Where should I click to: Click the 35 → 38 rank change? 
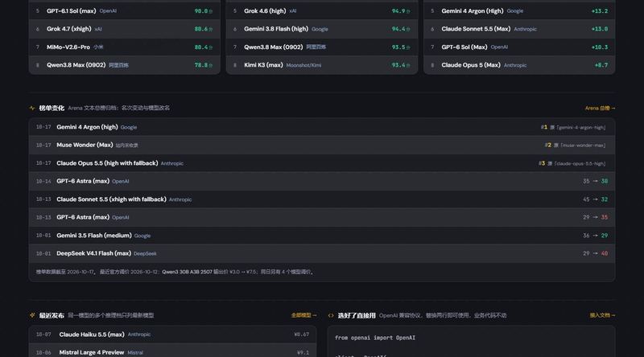(595, 182)
